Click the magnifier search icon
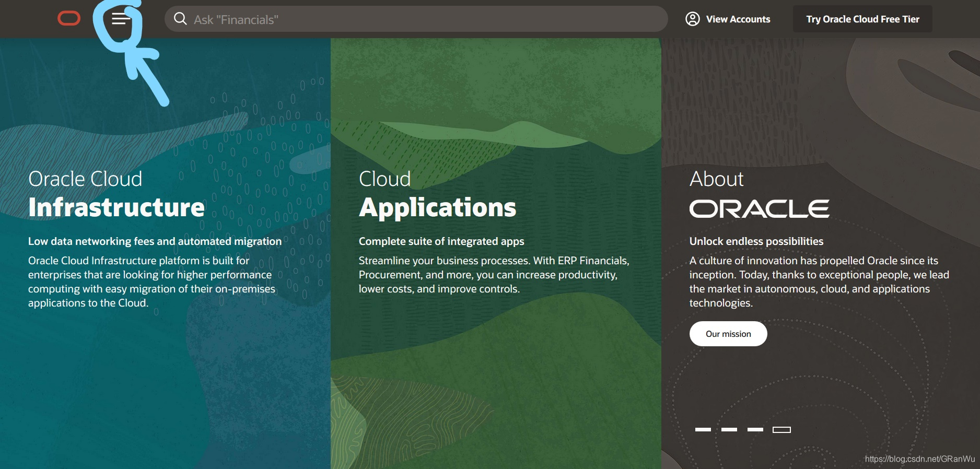Image resolution: width=980 pixels, height=469 pixels. [180, 19]
